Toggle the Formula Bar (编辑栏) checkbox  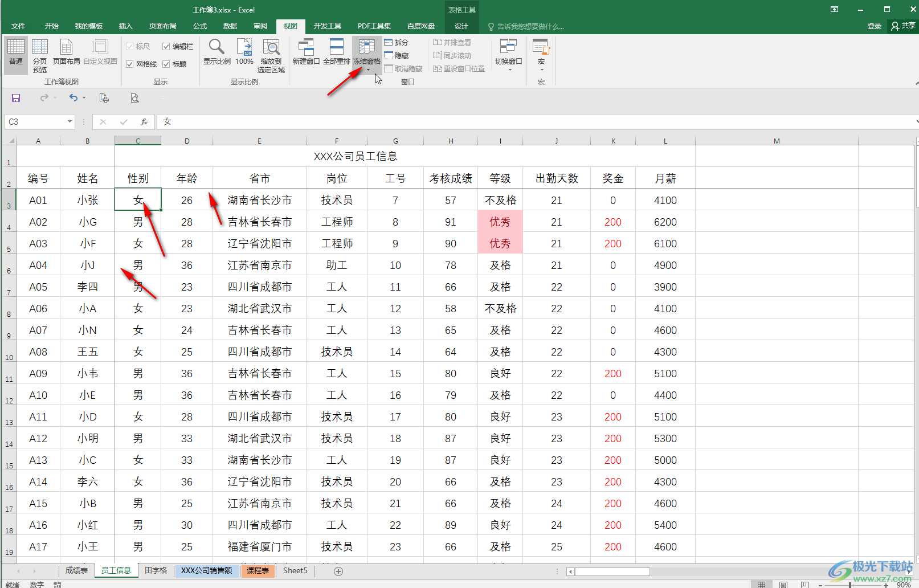click(178, 46)
